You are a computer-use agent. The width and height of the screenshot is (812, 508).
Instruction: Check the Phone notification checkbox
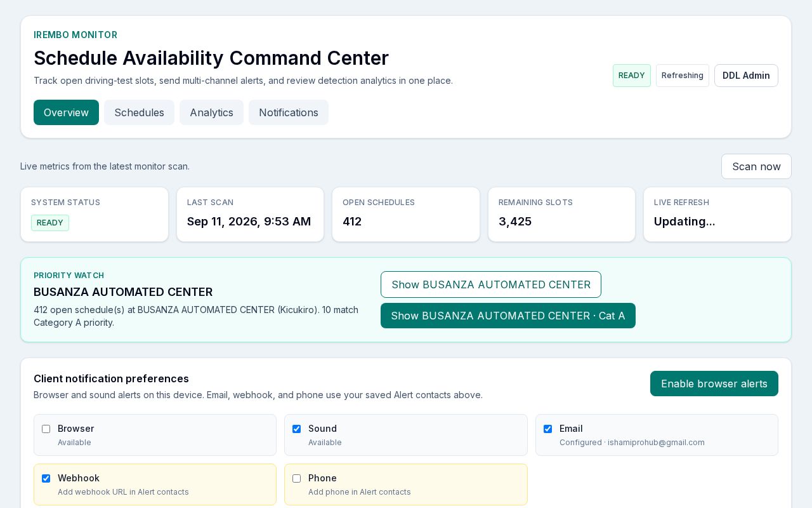coord(296,478)
